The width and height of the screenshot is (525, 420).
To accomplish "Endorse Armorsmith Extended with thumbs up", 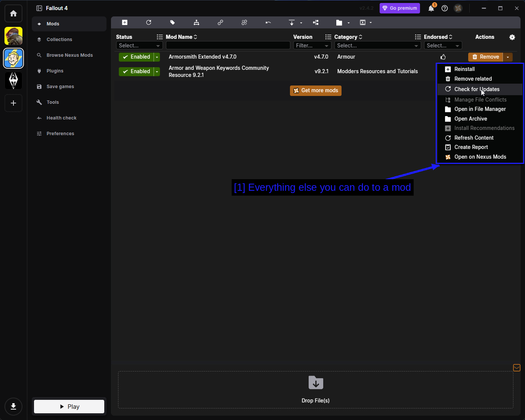I will click(443, 57).
